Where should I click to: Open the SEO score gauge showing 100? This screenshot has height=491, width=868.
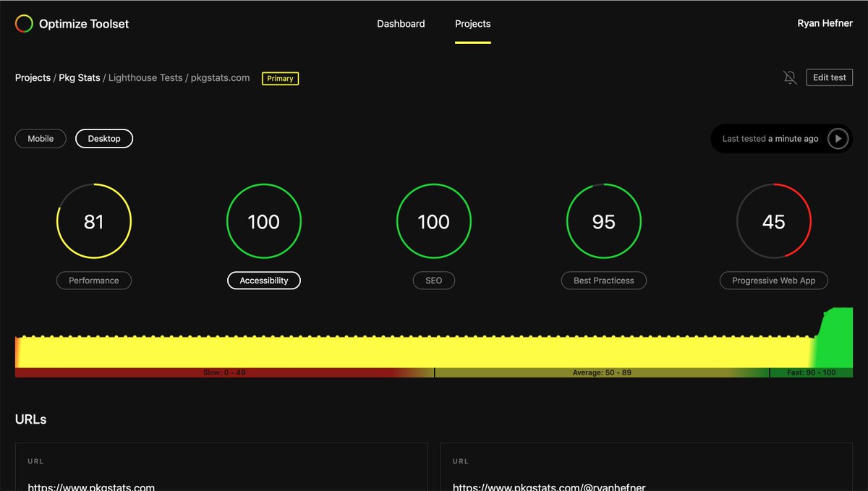pos(433,221)
